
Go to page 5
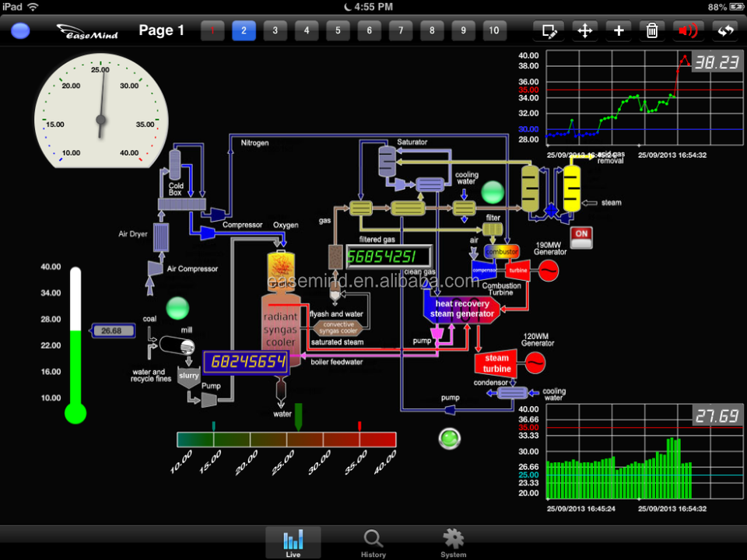338,31
